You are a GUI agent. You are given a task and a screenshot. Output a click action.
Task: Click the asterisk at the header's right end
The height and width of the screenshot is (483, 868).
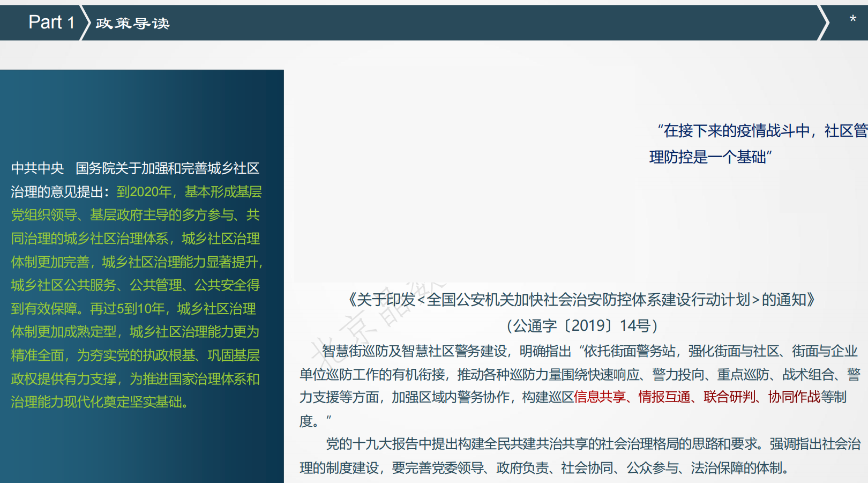(x=853, y=20)
